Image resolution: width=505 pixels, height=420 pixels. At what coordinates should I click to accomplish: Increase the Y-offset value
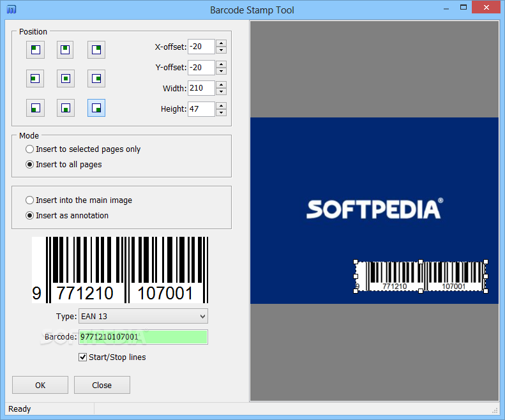point(221,64)
